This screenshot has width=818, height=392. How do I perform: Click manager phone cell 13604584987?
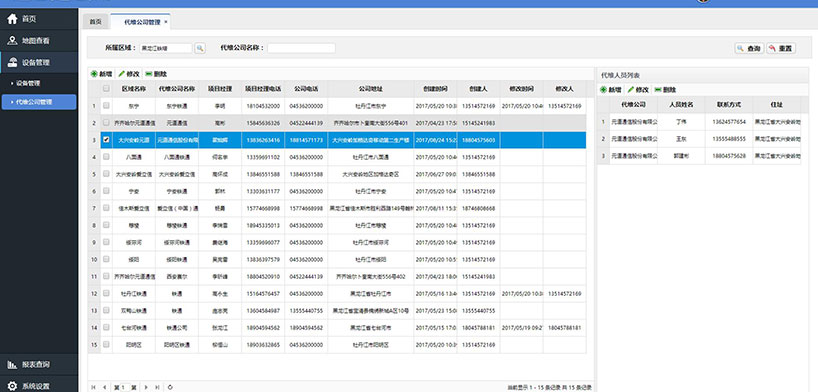pos(263,311)
